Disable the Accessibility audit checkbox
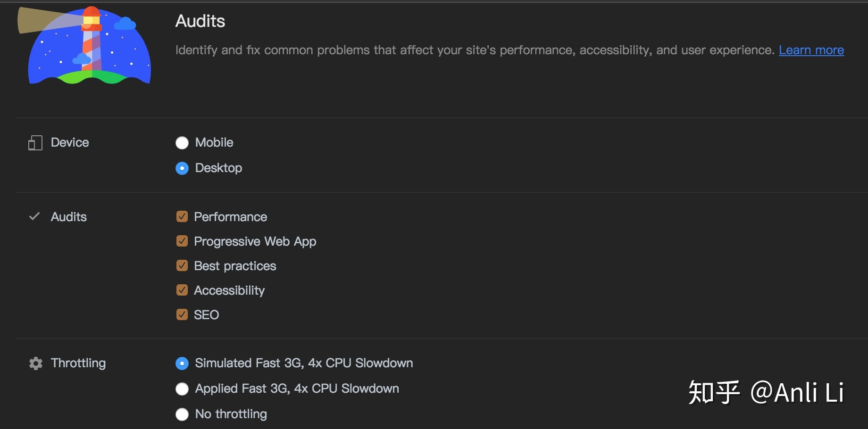Image resolution: width=868 pixels, height=429 pixels. (x=182, y=290)
